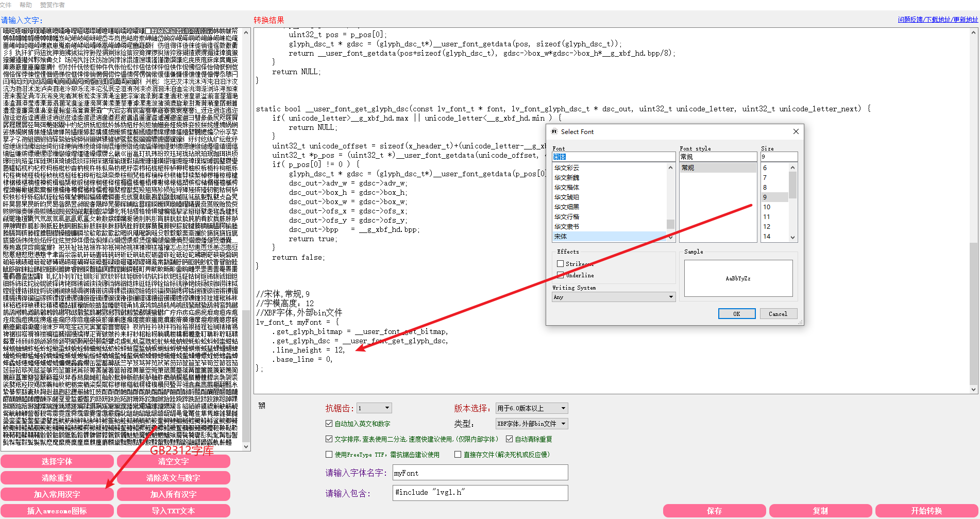Click the 复制 copy button
Image resolution: width=980 pixels, height=519 pixels.
(821, 511)
